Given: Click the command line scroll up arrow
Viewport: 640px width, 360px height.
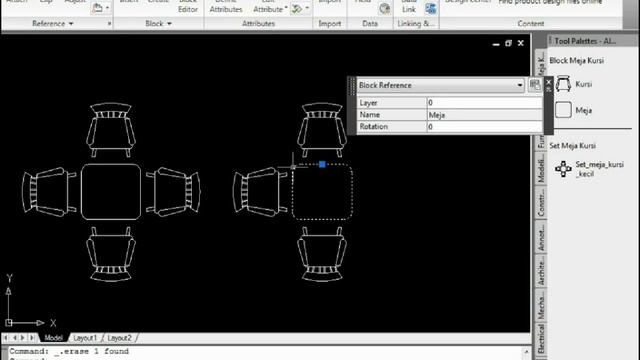Looking at the screenshot, I should (x=526, y=351).
